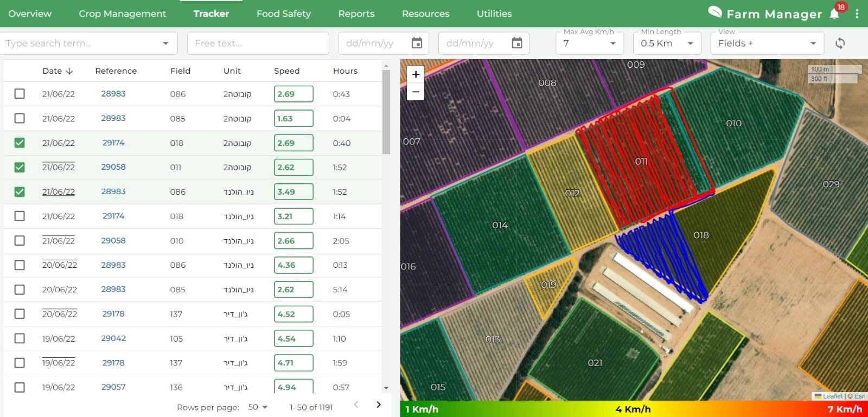
Task: Sort by the Date column arrow
Action: click(x=69, y=71)
